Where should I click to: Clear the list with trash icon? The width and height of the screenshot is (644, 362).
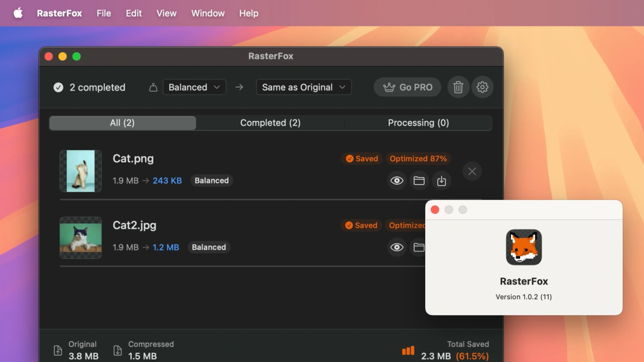pyautogui.click(x=458, y=87)
